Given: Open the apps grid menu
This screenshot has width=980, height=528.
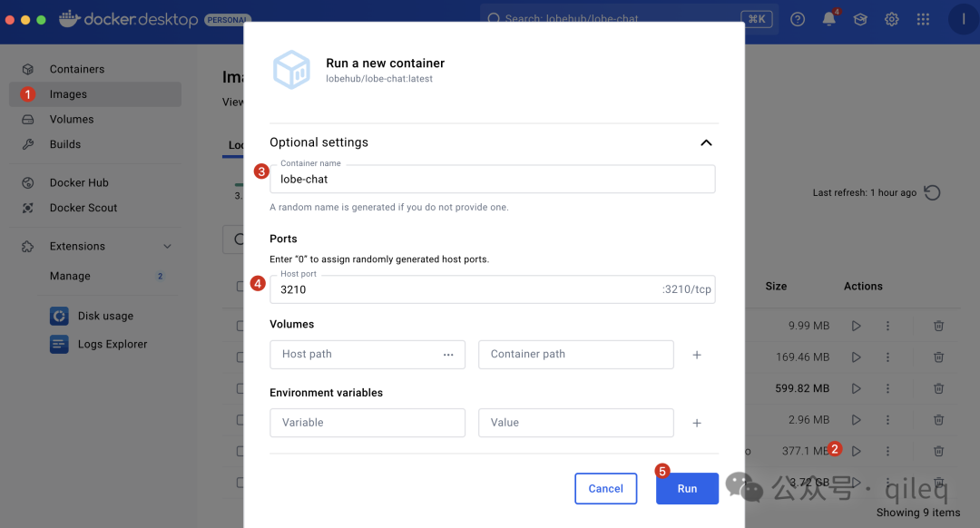Looking at the screenshot, I should (923, 19).
